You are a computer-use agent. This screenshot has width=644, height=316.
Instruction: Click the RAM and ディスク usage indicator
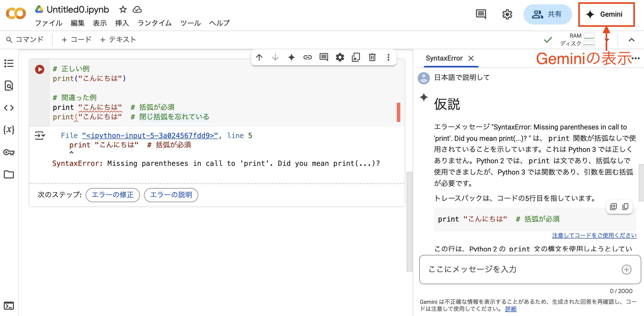click(x=577, y=40)
